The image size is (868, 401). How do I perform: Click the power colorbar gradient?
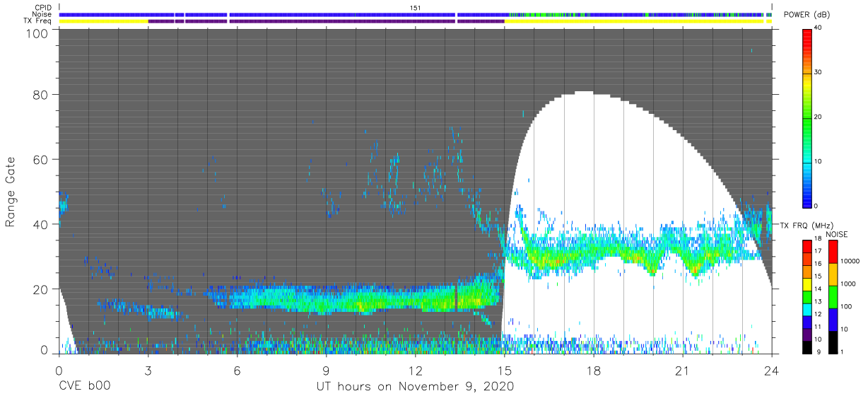tap(807, 117)
